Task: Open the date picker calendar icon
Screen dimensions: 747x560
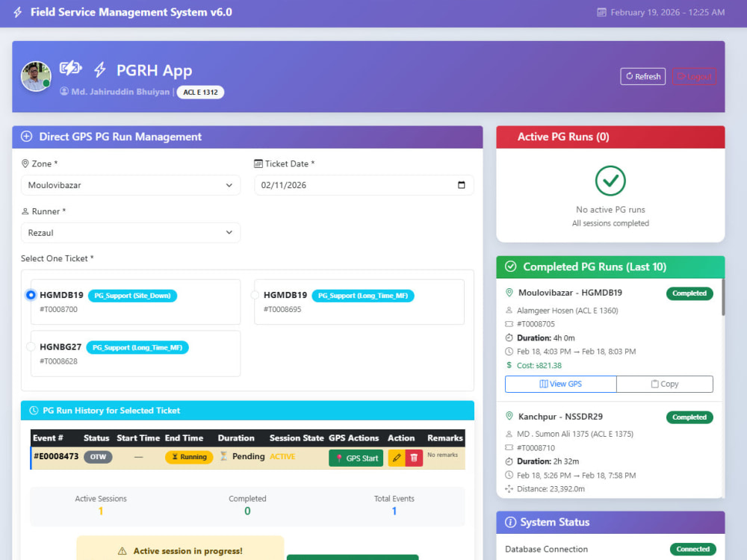Action: pos(461,184)
